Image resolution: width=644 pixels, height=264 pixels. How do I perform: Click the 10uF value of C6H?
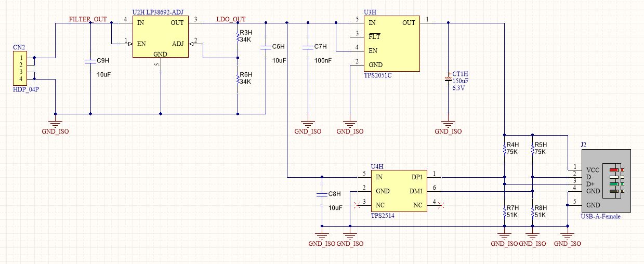tap(280, 61)
